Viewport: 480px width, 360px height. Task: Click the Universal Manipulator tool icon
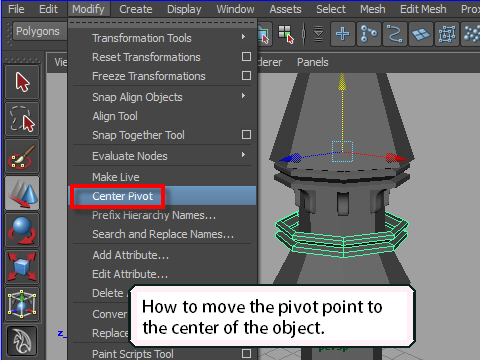coord(22,304)
